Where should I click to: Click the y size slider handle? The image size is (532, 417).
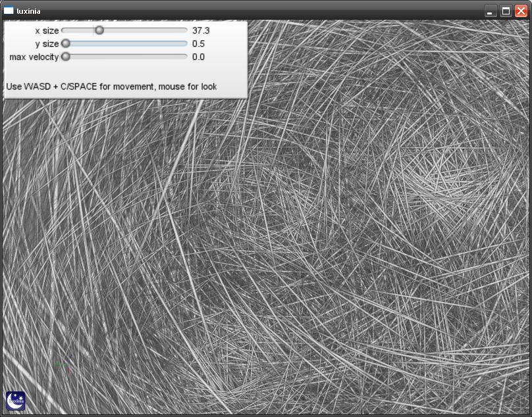coord(65,43)
